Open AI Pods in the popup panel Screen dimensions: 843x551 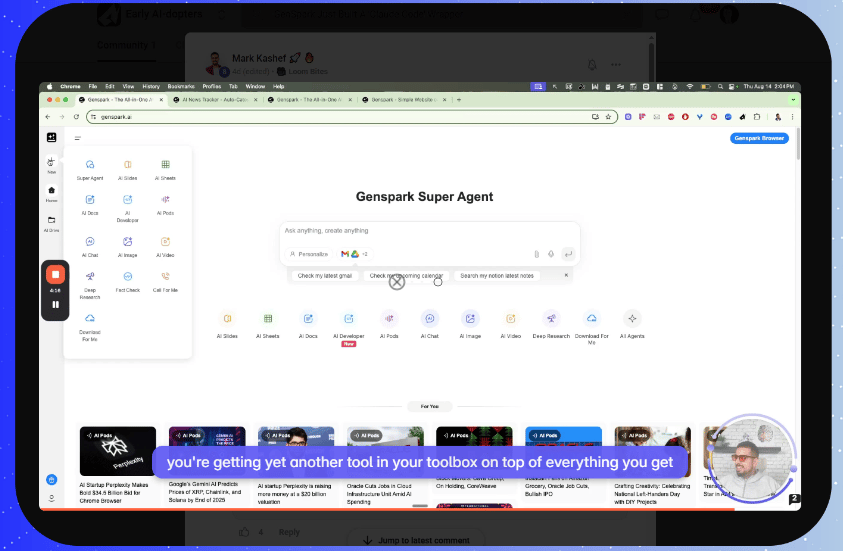(x=165, y=204)
